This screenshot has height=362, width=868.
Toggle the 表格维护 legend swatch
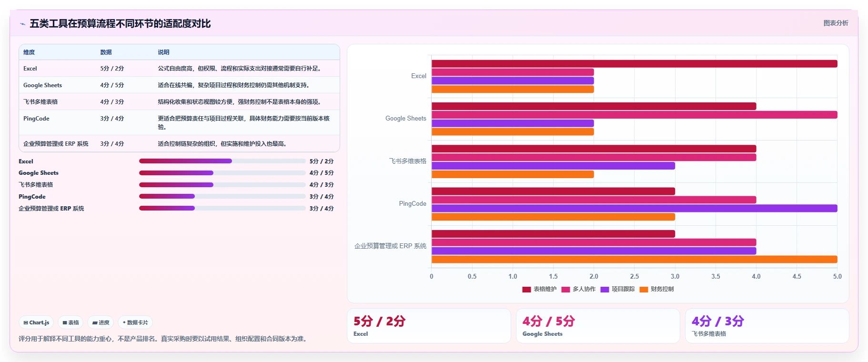point(526,289)
